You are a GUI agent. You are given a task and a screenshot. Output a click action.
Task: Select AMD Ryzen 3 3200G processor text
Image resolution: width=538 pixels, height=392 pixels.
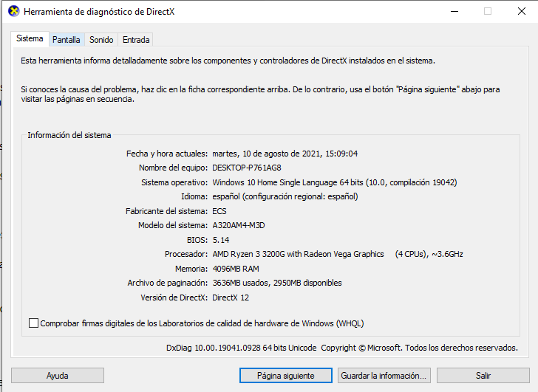(338, 254)
